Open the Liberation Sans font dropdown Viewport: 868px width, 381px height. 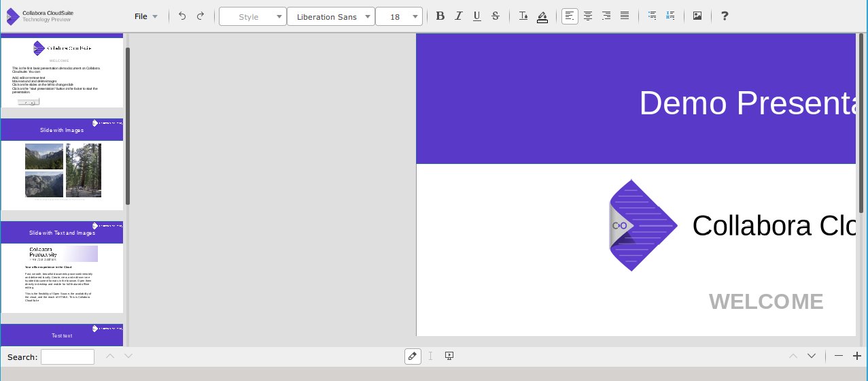pyautogui.click(x=331, y=16)
